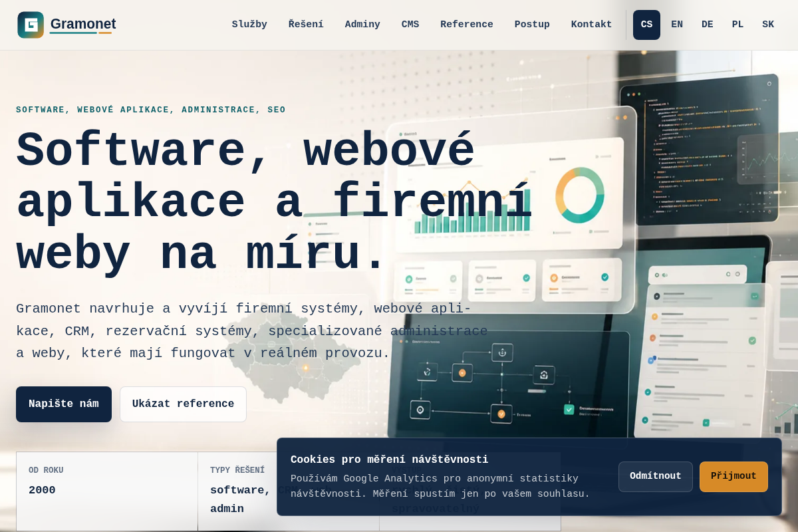Switch the site language to DE
Image resolution: width=798 pixels, height=532 pixels.
pos(708,25)
